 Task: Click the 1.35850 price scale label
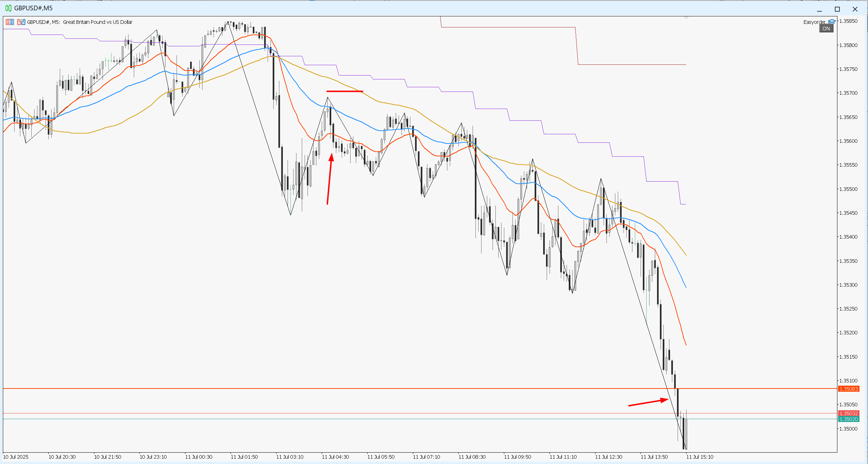click(x=848, y=21)
